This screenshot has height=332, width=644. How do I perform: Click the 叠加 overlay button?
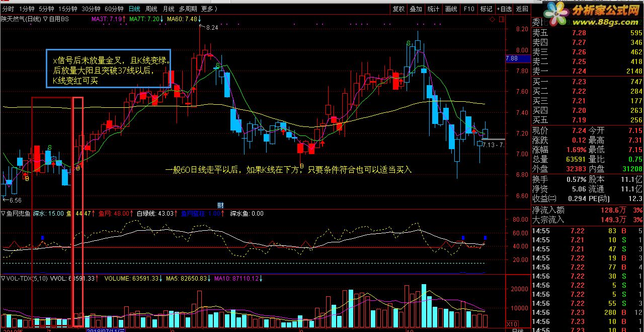(416, 9)
